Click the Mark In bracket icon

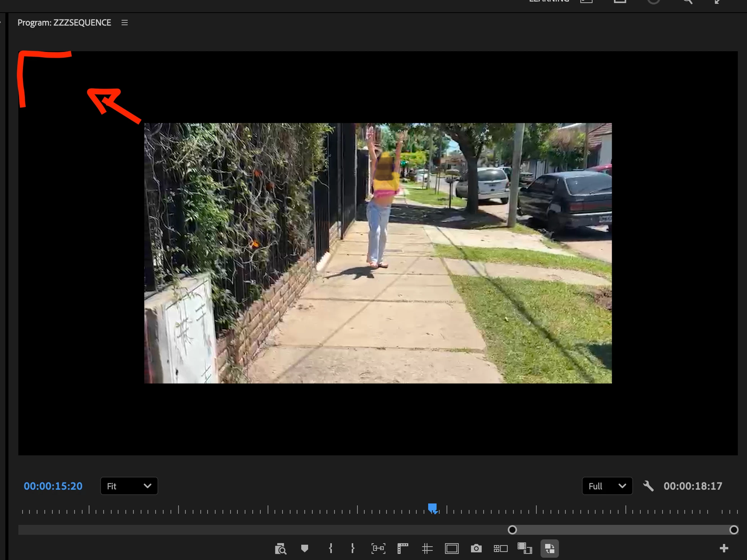331,549
